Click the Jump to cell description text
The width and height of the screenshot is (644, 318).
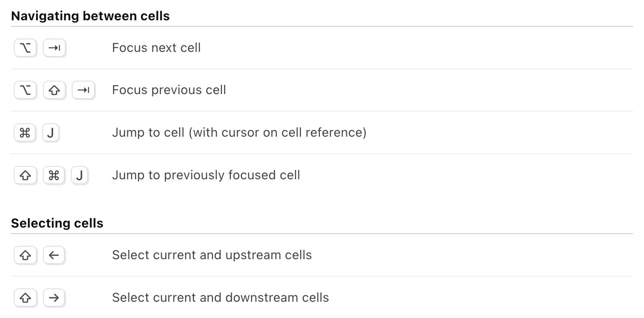point(239,132)
